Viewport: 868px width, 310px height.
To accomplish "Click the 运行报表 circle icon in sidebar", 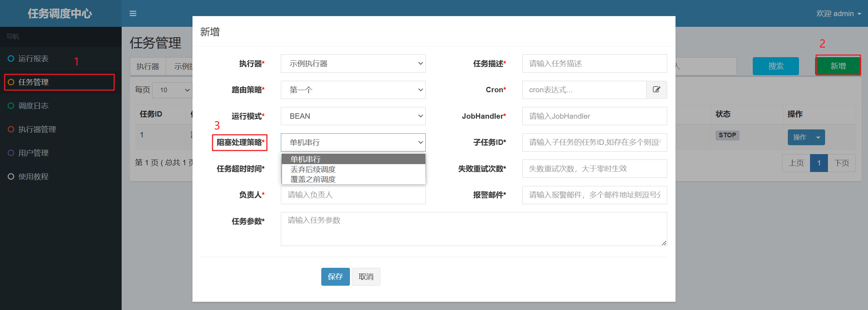I will click(x=11, y=58).
